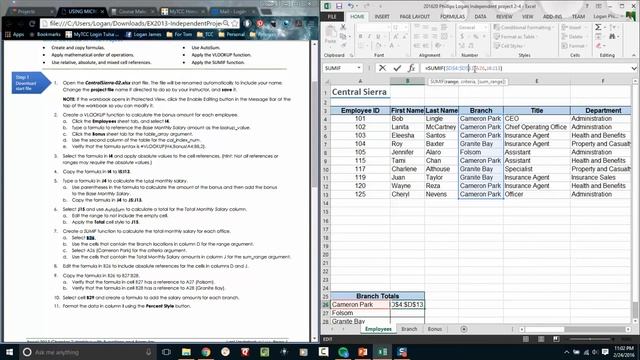This screenshot has width=640, height=360.
Task: Switch to Excel from the taskbar icon
Action: click(382, 352)
